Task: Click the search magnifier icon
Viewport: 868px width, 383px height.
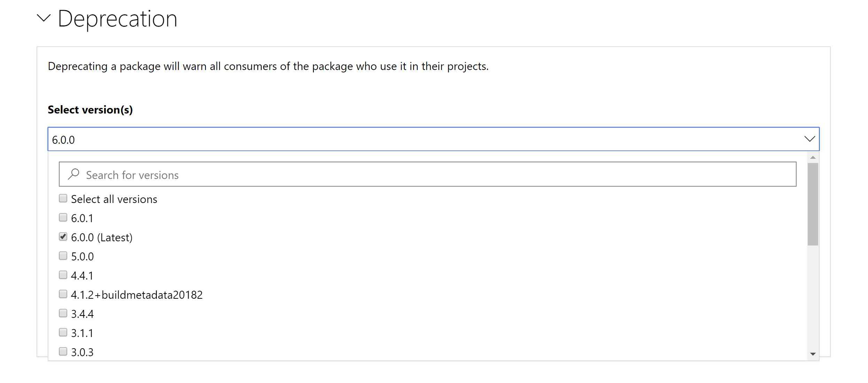Action: [73, 174]
